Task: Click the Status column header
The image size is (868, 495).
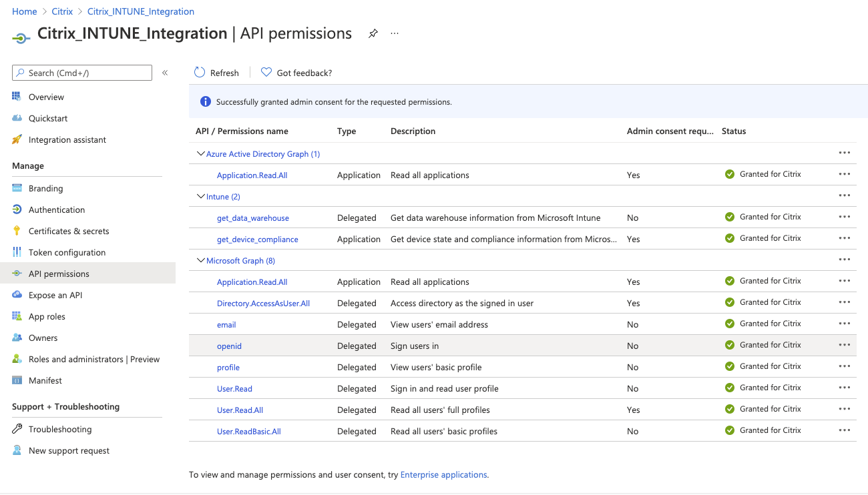Action: click(x=734, y=131)
